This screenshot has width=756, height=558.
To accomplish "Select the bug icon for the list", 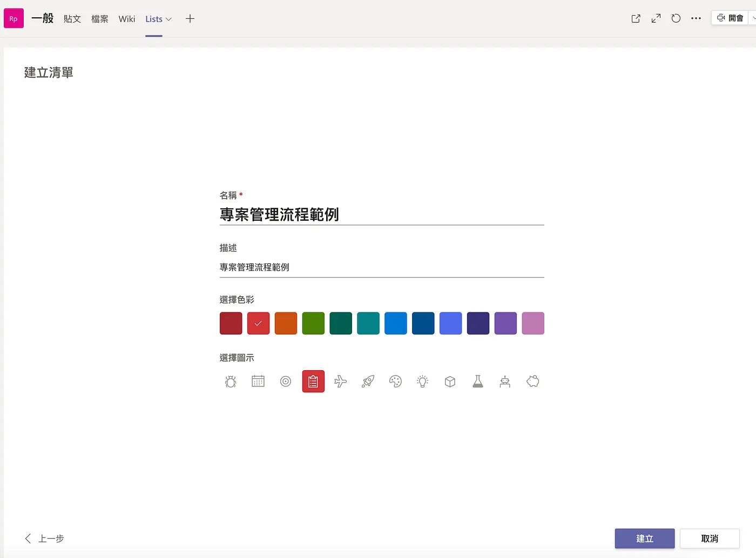I will click(231, 382).
